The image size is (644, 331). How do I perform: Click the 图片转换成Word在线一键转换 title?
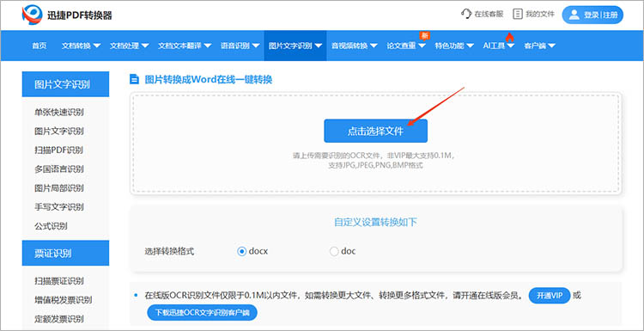pos(209,79)
